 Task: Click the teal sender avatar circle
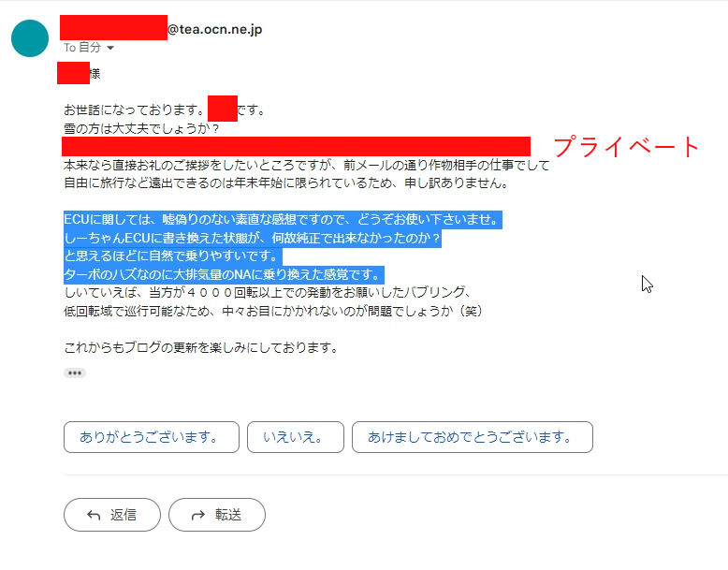tap(30, 38)
